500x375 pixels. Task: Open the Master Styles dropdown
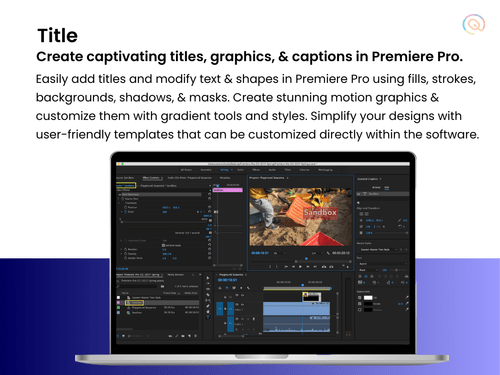click(378, 250)
